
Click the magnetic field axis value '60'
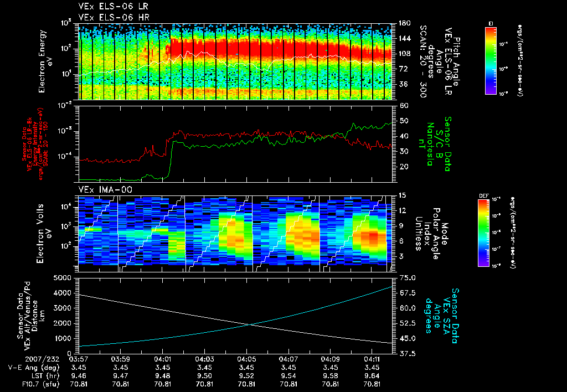point(403,106)
